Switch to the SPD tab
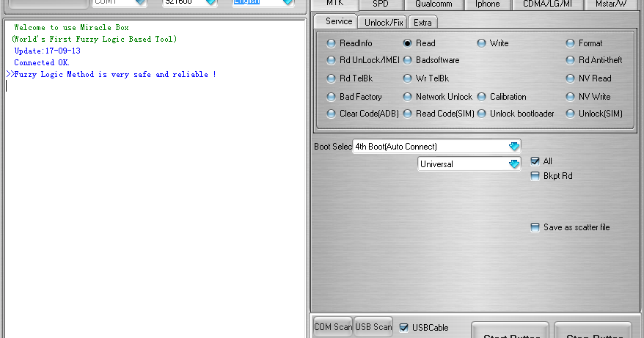The height and width of the screenshot is (338, 644). click(x=381, y=4)
